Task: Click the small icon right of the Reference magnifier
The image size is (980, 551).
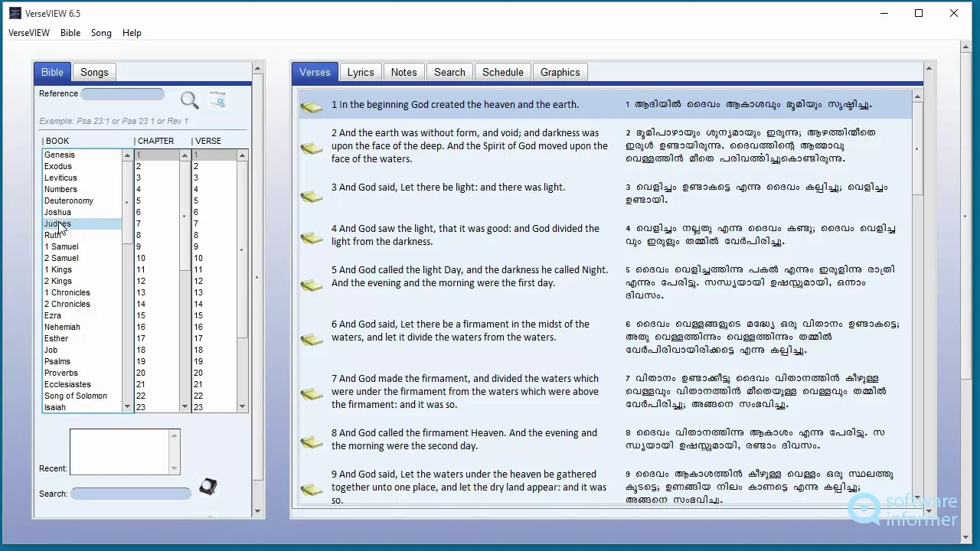Action: coord(218,100)
